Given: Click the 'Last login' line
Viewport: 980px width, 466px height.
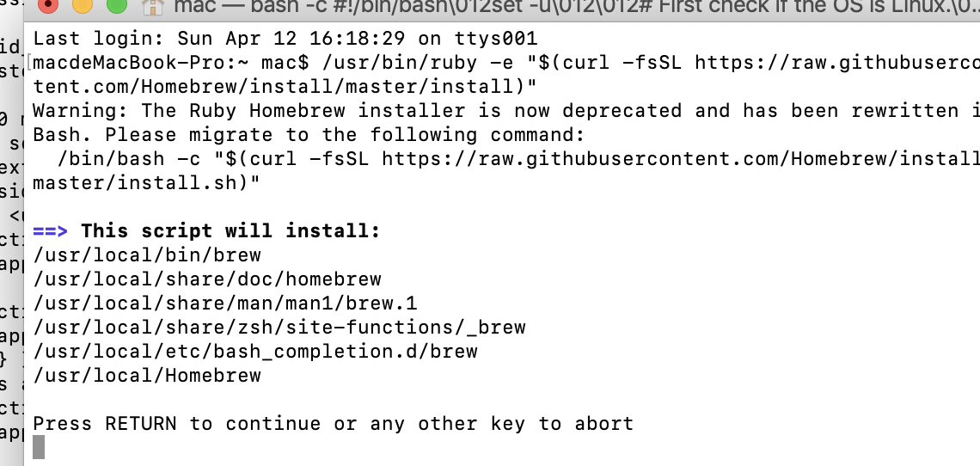Looking at the screenshot, I should pyautogui.click(x=285, y=39).
